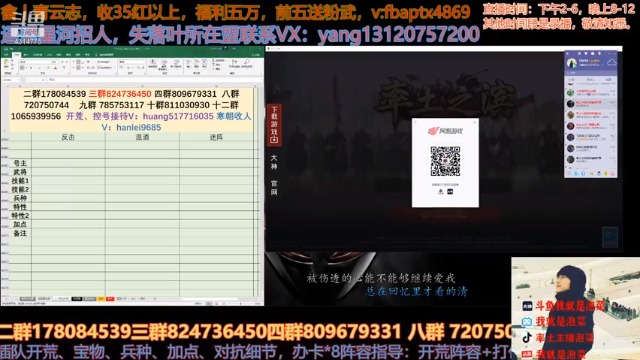This screenshot has height=360, width=640.
Task: Switch to Page Layout view in status bar
Action: [217, 304]
